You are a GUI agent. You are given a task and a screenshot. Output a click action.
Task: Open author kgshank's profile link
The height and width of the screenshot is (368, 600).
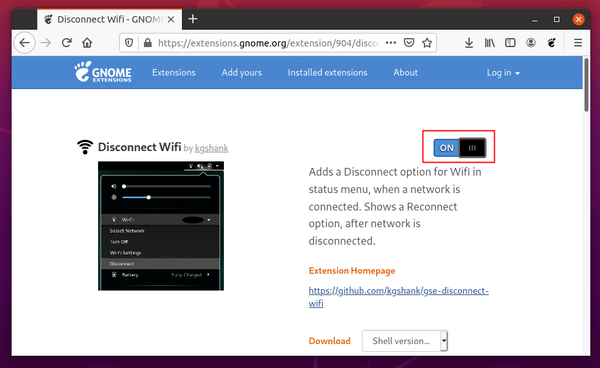pos(212,148)
